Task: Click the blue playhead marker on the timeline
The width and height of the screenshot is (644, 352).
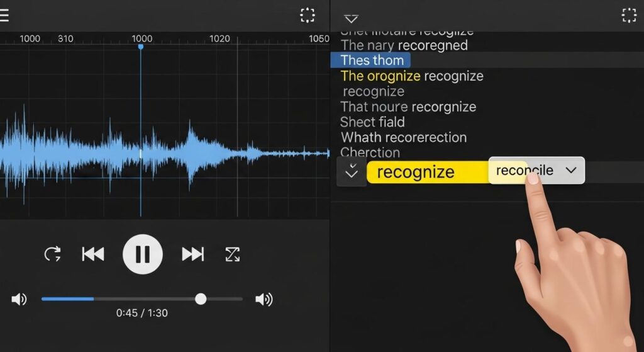Action: pos(140,47)
